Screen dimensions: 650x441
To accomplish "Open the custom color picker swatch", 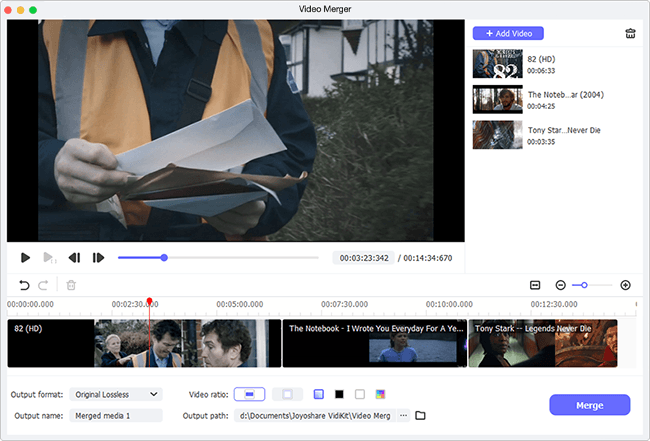I will pyautogui.click(x=380, y=394).
